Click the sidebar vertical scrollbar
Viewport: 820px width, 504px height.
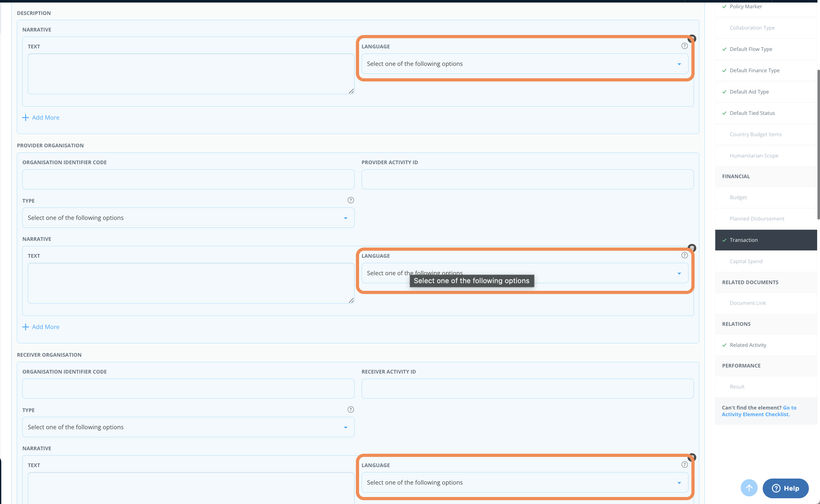[818, 144]
